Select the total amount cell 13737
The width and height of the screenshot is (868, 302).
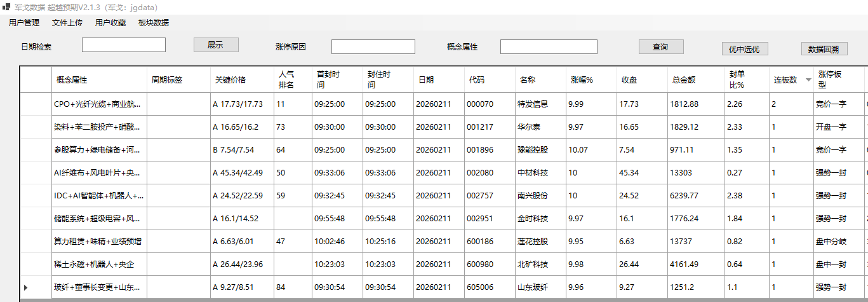click(x=696, y=242)
